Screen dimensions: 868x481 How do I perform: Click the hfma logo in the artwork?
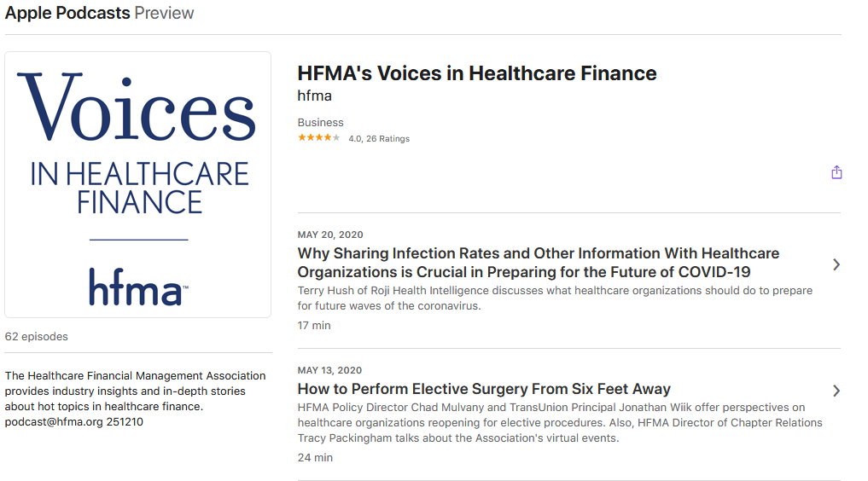(138, 287)
